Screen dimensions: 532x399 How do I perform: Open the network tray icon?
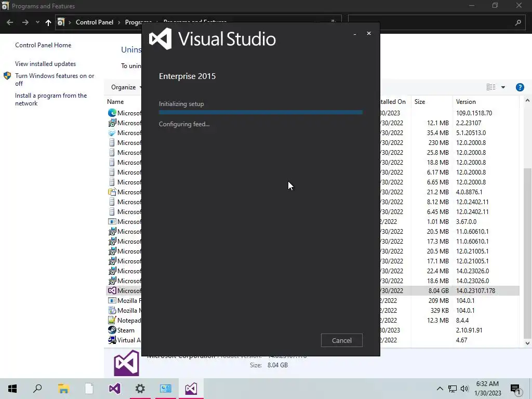click(453, 389)
